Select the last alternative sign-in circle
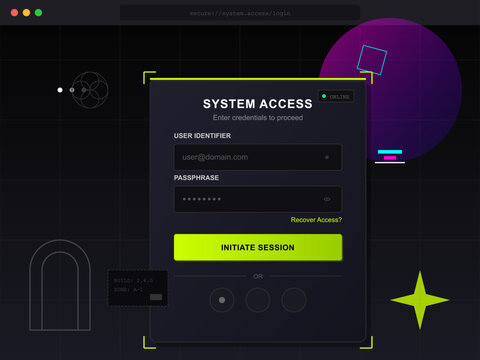 coord(294,300)
